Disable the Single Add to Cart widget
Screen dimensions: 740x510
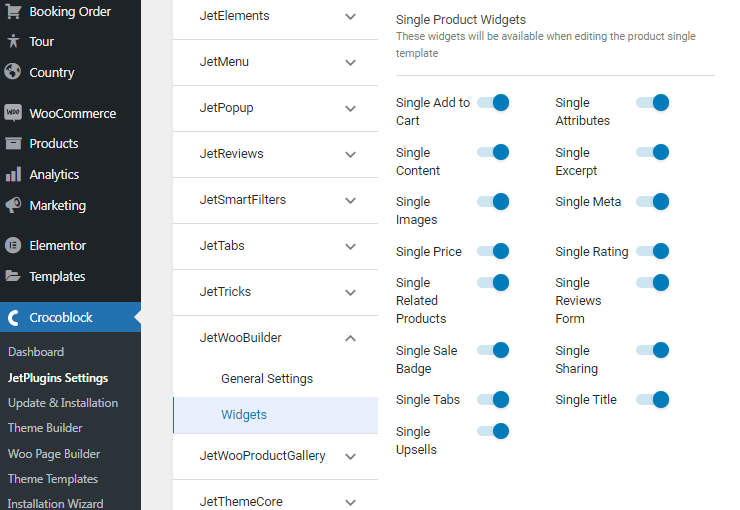pyautogui.click(x=493, y=102)
